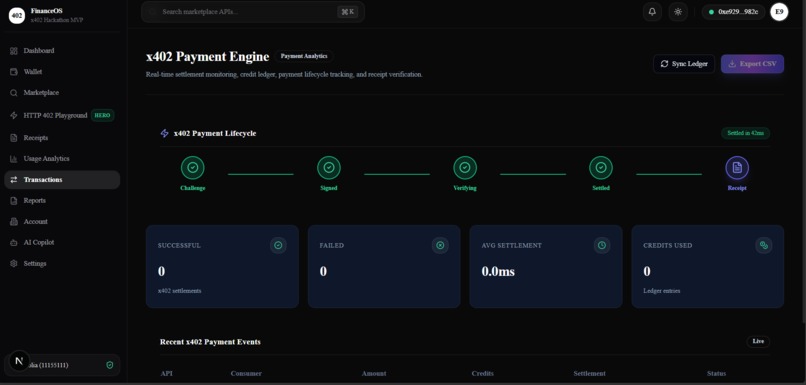Click the Successful card checkmark icon

pos(278,246)
